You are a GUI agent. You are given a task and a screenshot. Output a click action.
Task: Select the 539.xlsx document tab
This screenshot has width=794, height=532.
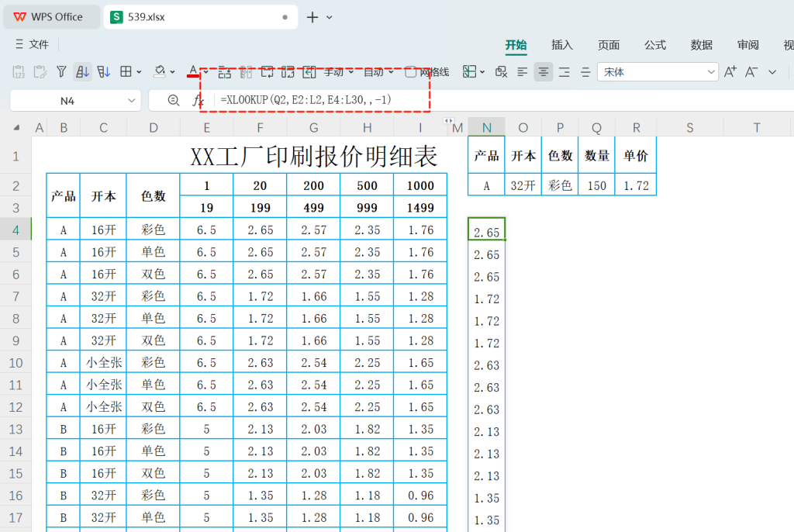point(201,17)
